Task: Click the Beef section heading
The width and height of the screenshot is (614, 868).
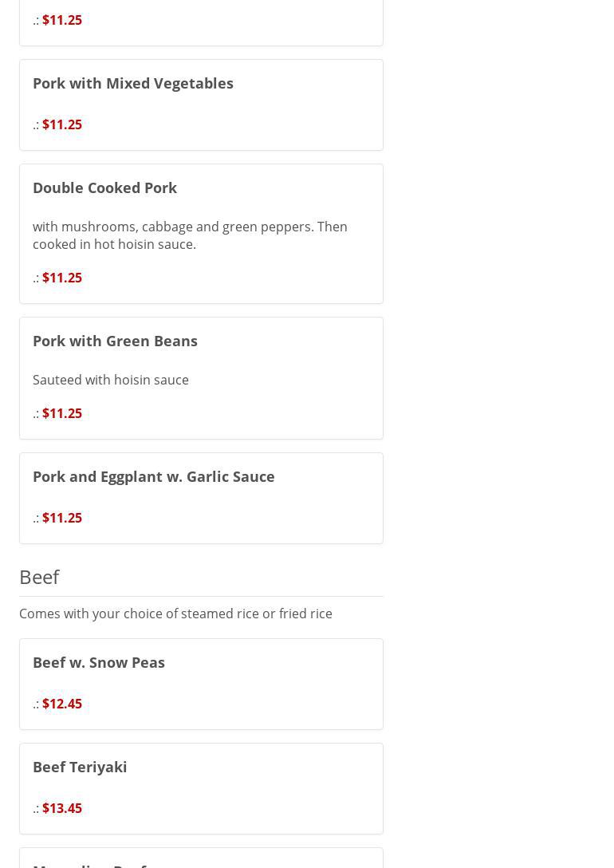Action: click(x=39, y=576)
